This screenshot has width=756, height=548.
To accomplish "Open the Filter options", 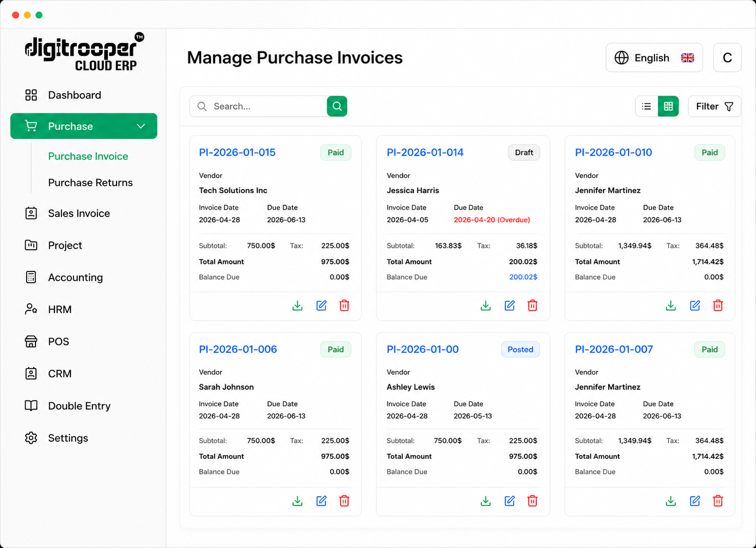I will [x=714, y=106].
